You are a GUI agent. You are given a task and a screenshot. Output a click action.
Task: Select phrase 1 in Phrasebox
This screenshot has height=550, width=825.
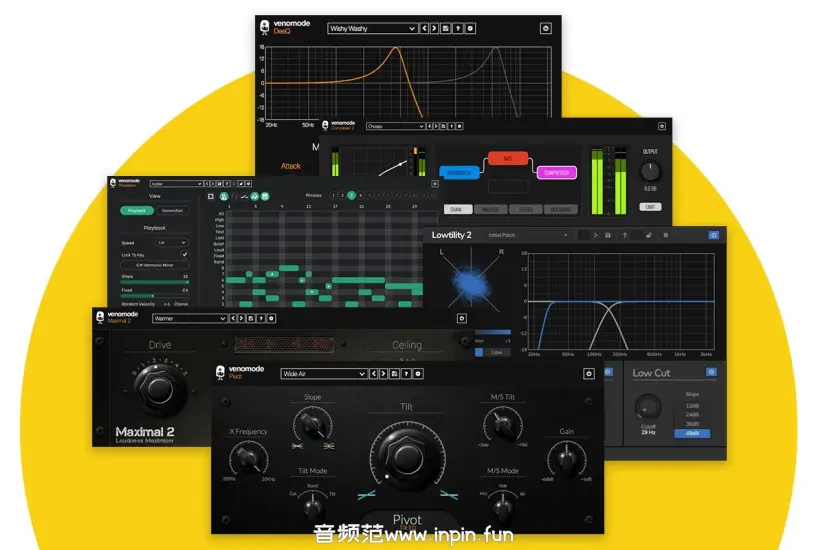tap(333, 195)
